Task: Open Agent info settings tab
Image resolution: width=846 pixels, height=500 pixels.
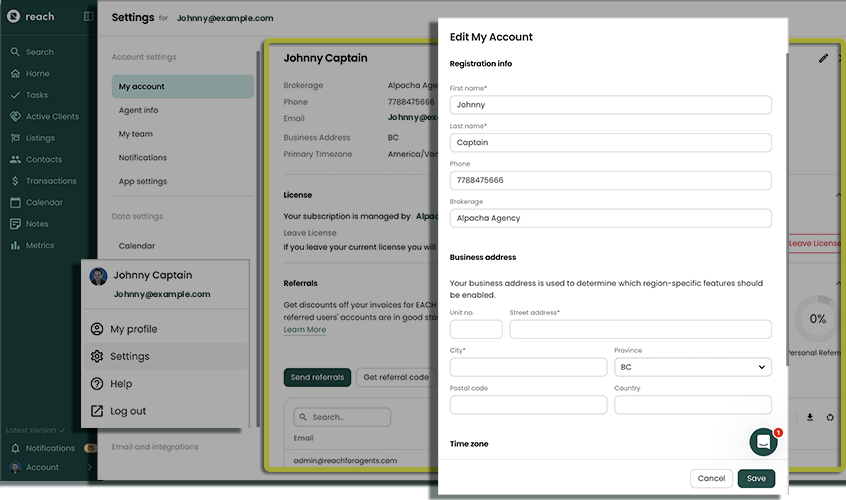Action: click(x=138, y=110)
